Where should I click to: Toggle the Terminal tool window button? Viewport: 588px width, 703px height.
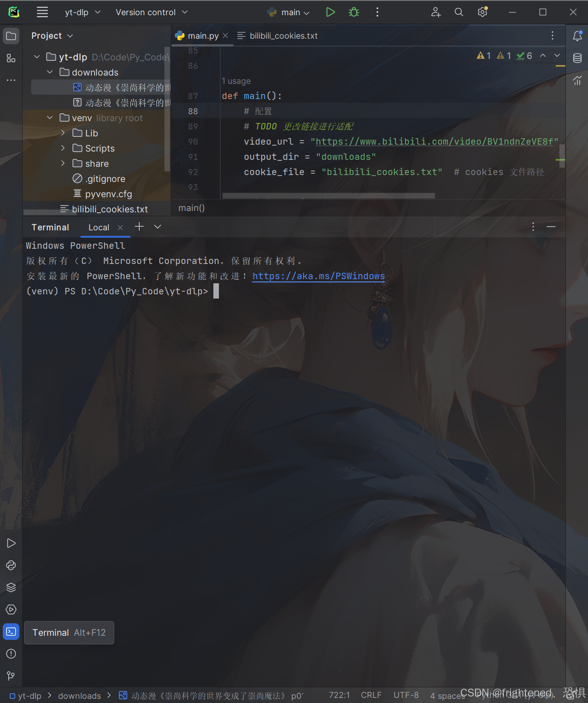[11, 632]
